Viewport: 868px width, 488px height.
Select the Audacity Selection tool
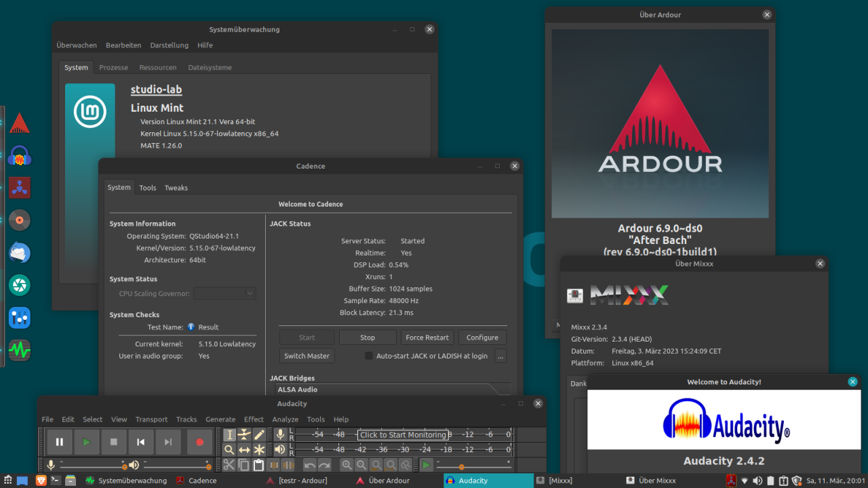click(229, 434)
